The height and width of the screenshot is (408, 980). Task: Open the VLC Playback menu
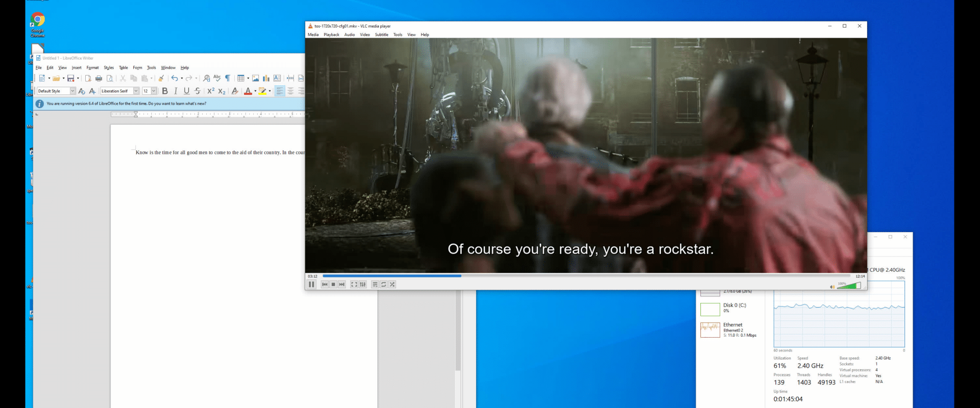(331, 35)
